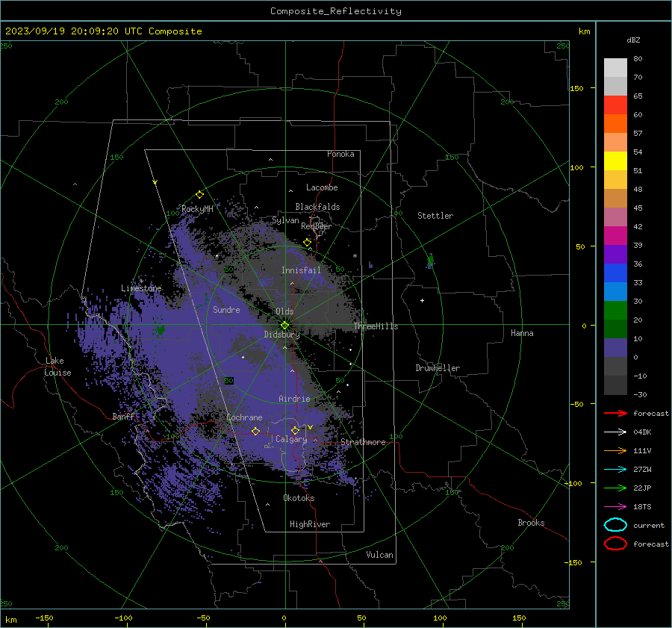Viewport: 672px width, 628px height.
Task: Click the white 04DK arrow in legend
Action: point(615,432)
